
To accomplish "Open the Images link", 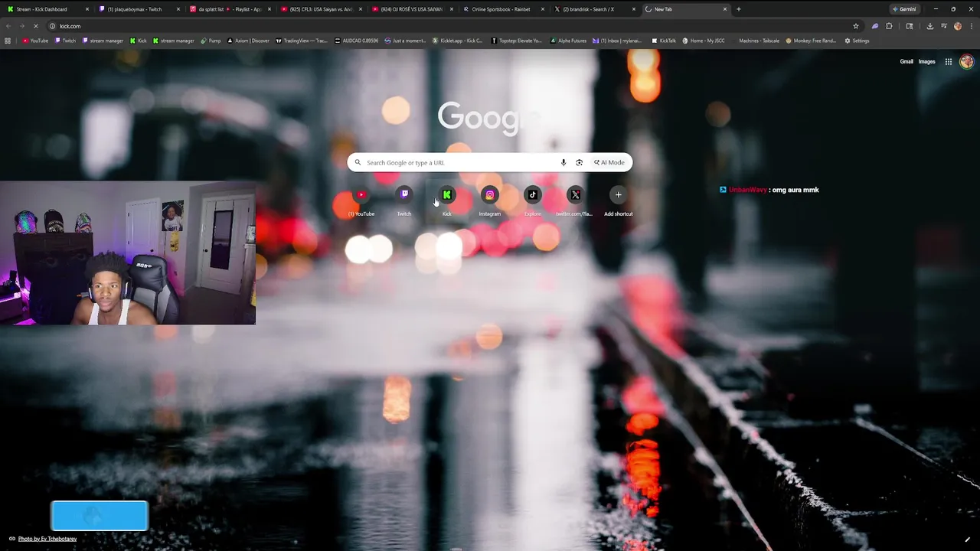I will click(x=926, y=62).
